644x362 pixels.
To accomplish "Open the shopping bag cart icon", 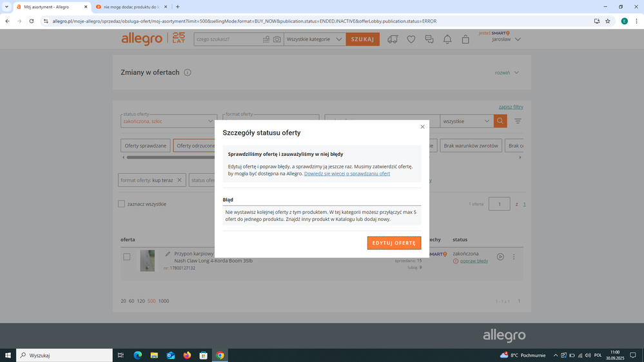I will tap(465, 39).
